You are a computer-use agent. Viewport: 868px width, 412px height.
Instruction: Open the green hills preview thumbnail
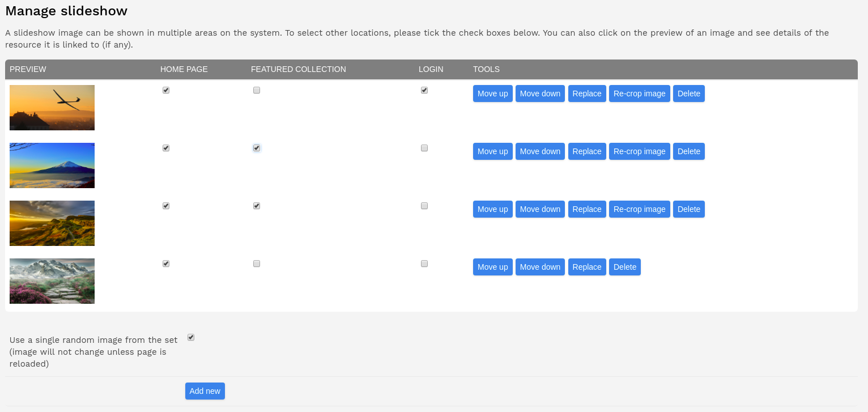[x=52, y=223]
